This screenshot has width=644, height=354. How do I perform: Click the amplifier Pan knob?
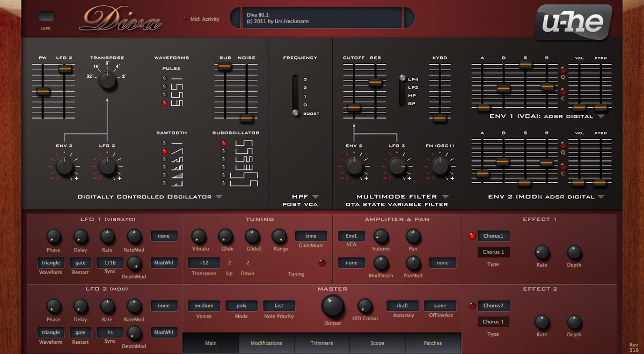click(413, 236)
